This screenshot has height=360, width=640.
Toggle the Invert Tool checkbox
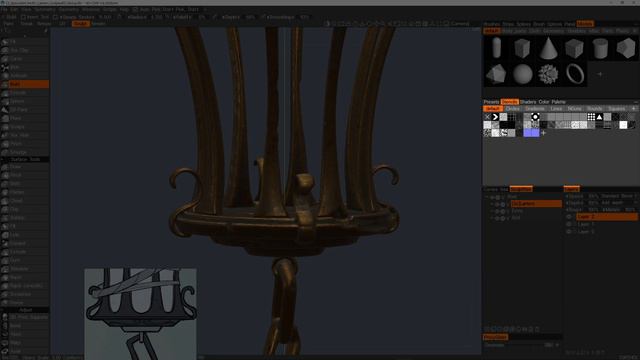tap(24, 17)
